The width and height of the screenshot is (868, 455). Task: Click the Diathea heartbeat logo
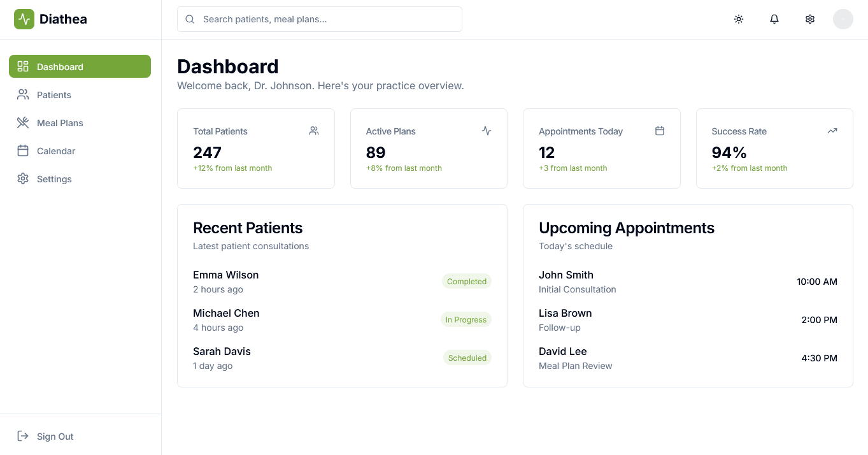24,18
